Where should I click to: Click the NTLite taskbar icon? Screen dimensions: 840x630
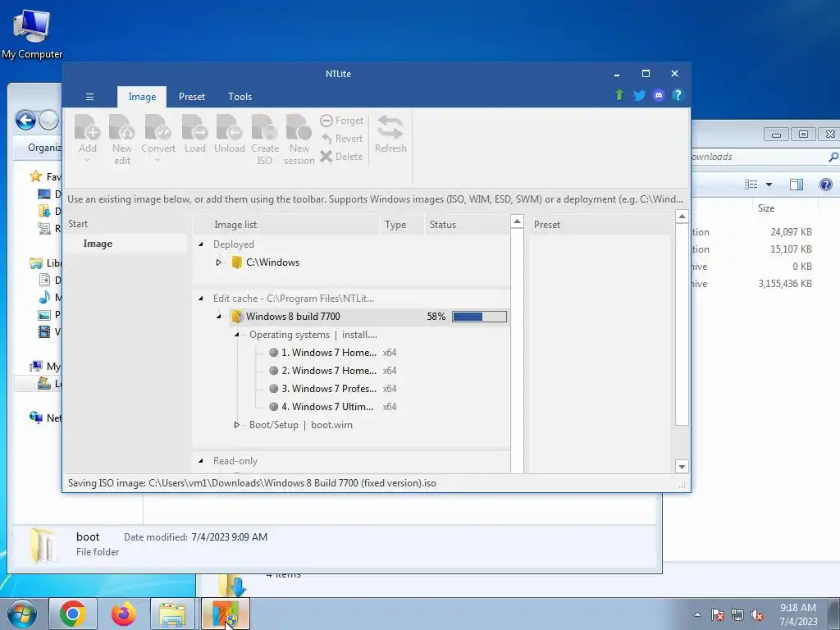coord(225,614)
